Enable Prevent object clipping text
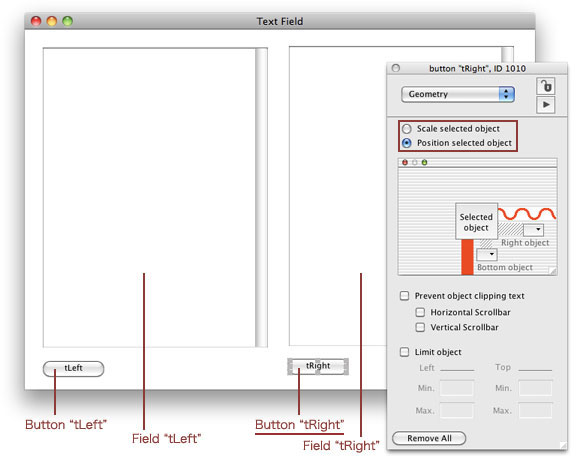 point(405,296)
